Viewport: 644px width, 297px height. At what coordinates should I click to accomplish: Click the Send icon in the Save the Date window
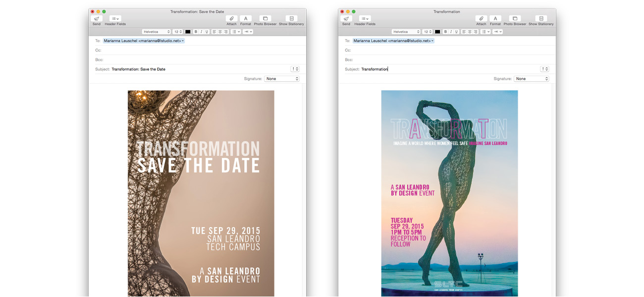pyautogui.click(x=96, y=19)
